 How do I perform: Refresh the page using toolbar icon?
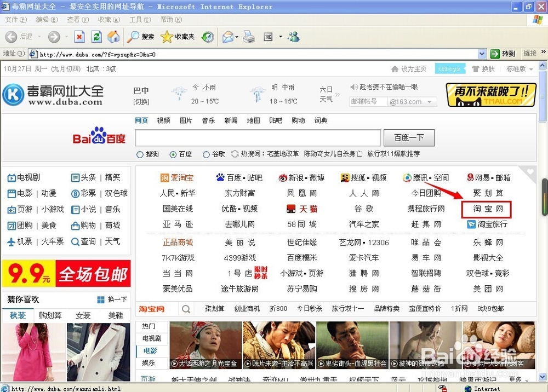[96, 37]
